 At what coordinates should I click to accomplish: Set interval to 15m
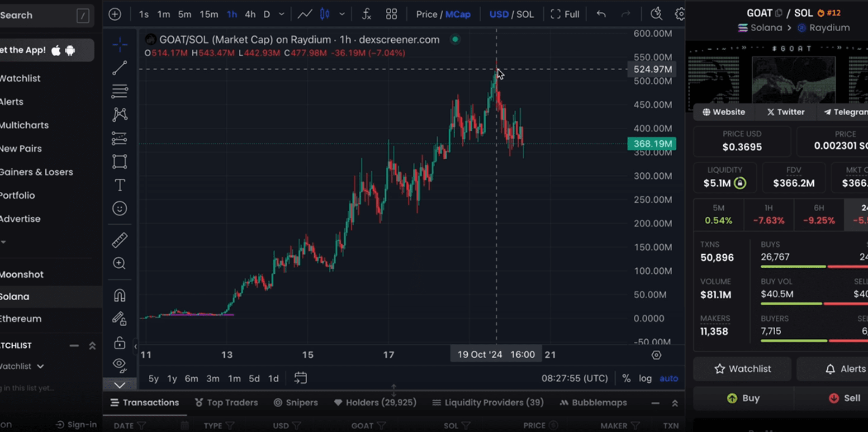point(209,14)
